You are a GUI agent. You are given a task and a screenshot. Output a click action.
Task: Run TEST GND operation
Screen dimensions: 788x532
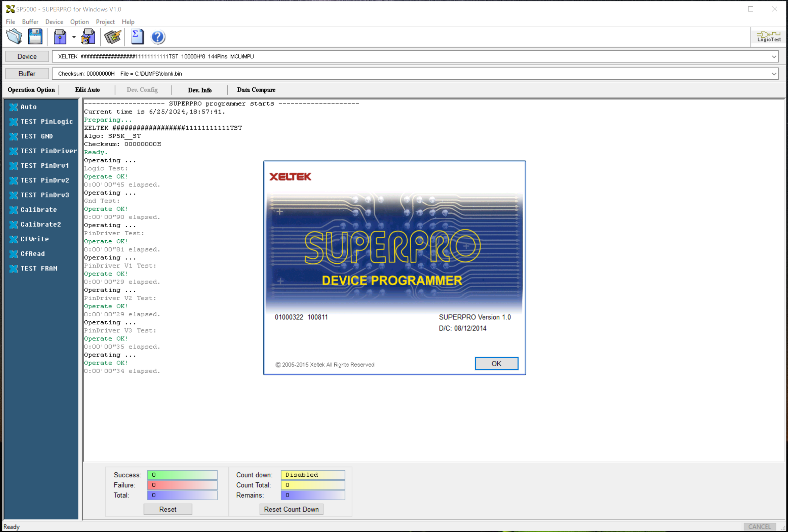click(31, 136)
